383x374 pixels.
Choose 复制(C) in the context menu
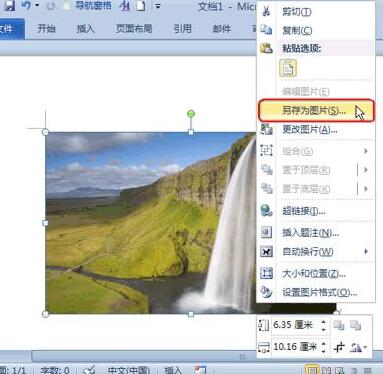coord(316,31)
